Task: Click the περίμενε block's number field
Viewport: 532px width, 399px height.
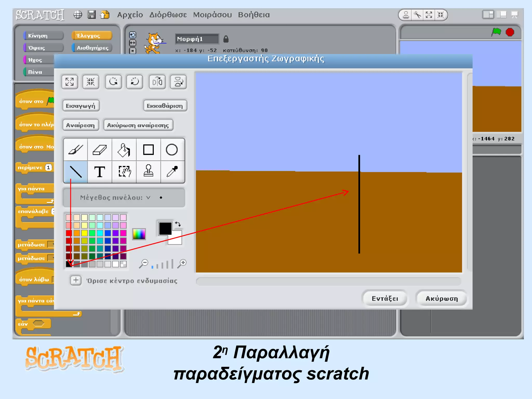Action: (x=49, y=168)
